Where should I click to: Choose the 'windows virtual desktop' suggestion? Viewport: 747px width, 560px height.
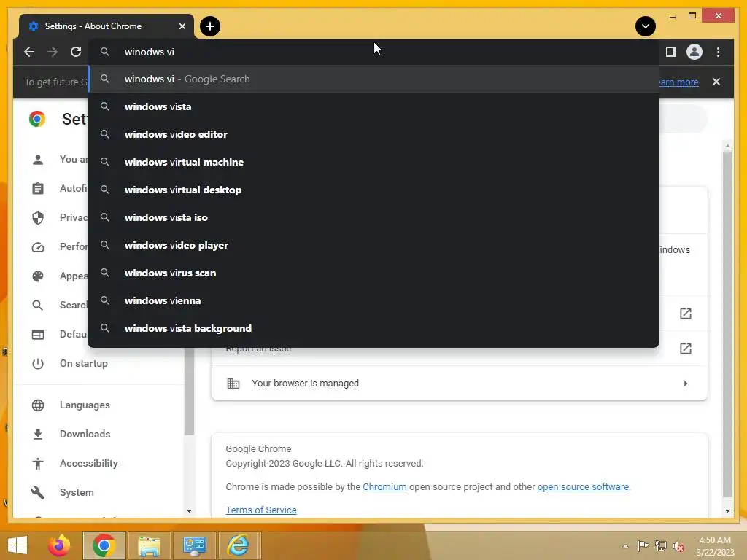pos(373,190)
